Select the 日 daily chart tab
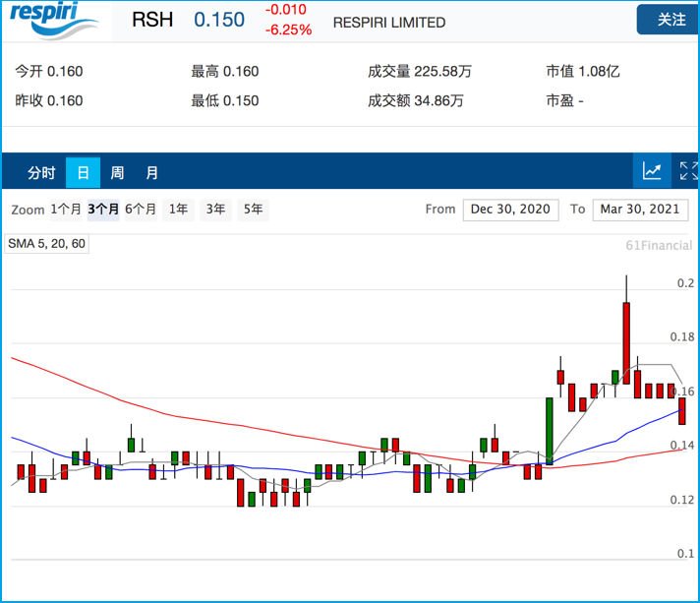Viewport: 700px width, 603px height. [x=83, y=172]
